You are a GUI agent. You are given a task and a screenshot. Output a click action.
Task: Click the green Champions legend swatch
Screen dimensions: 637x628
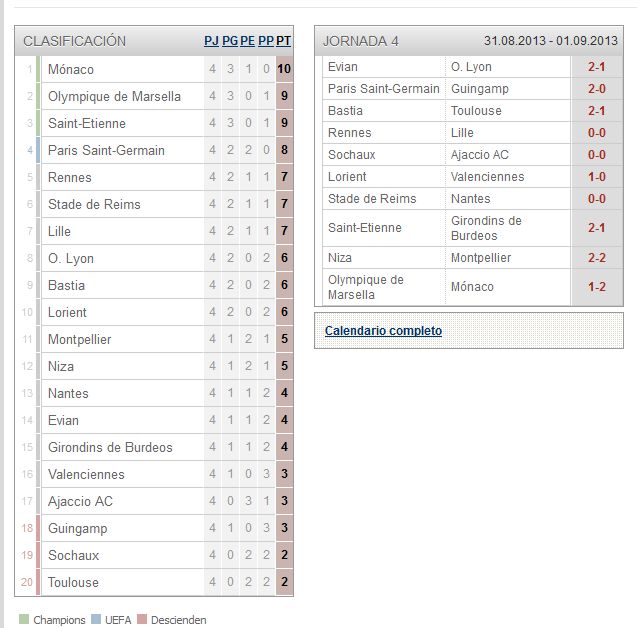24,619
